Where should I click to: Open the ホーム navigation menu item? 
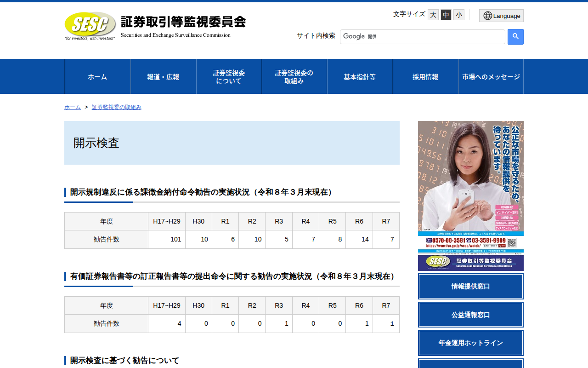click(x=97, y=76)
